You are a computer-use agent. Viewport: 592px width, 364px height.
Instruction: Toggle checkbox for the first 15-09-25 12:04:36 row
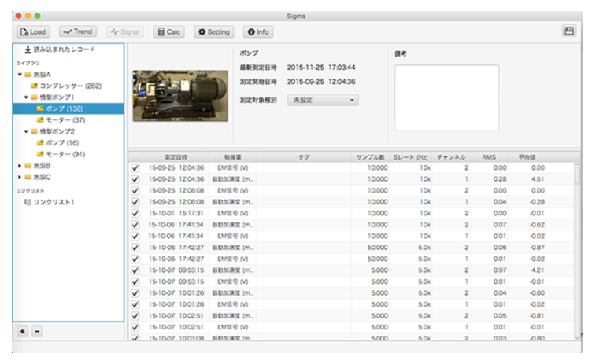tap(135, 167)
